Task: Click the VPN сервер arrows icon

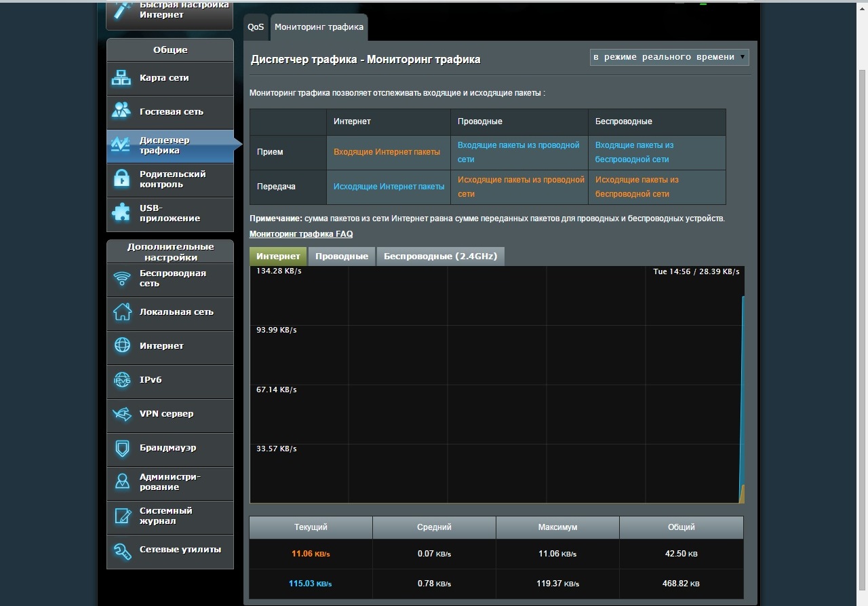Action: click(122, 414)
